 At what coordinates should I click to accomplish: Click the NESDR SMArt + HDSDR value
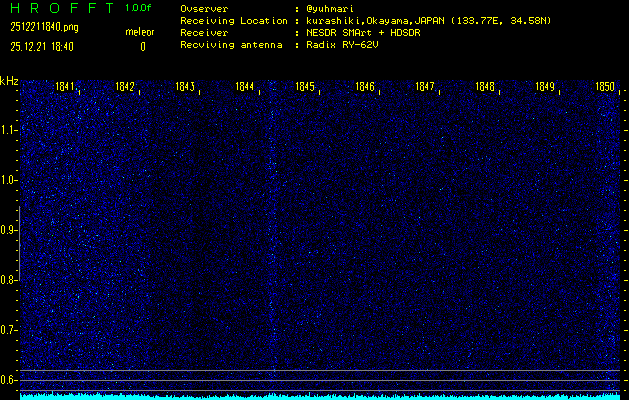363,33
